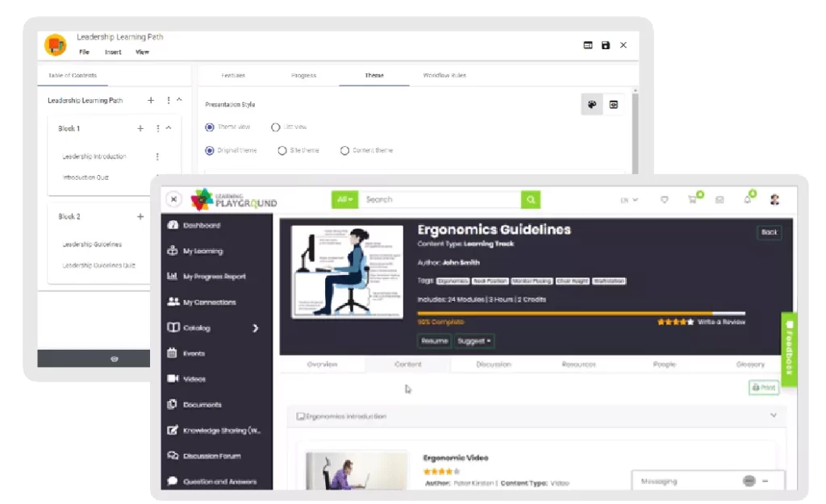This screenshot has width=826, height=504.
Task: Open the View menu
Action: [142, 52]
